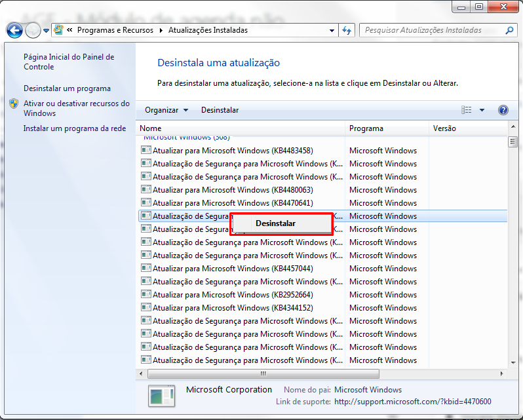Focus the Pesquisar Atualizações Instaladas field

(x=432, y=30)
